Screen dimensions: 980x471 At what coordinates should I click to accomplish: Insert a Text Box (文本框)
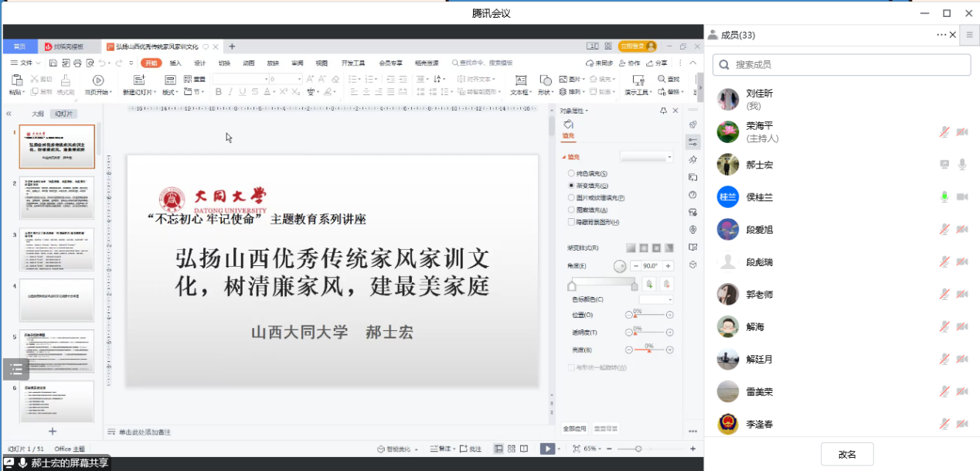(x=521, y=80)
